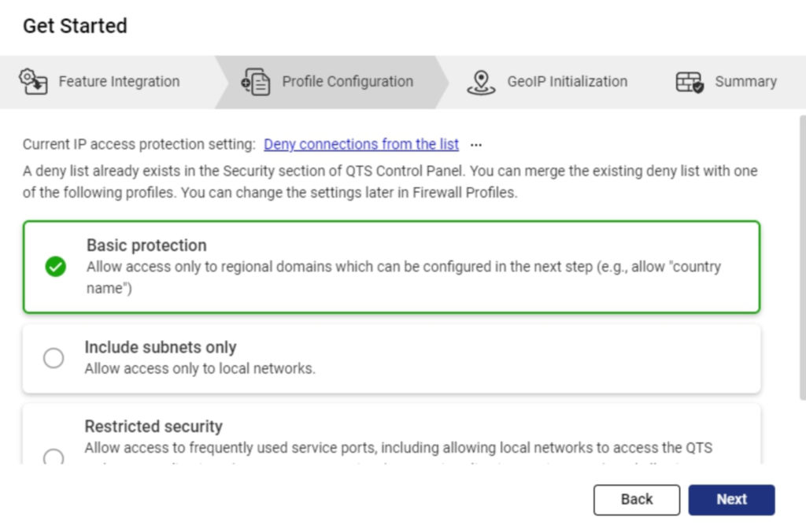This screenshot has height=532, width=806.
Task: Click the Restricted security title text
Action: point(153,427)
